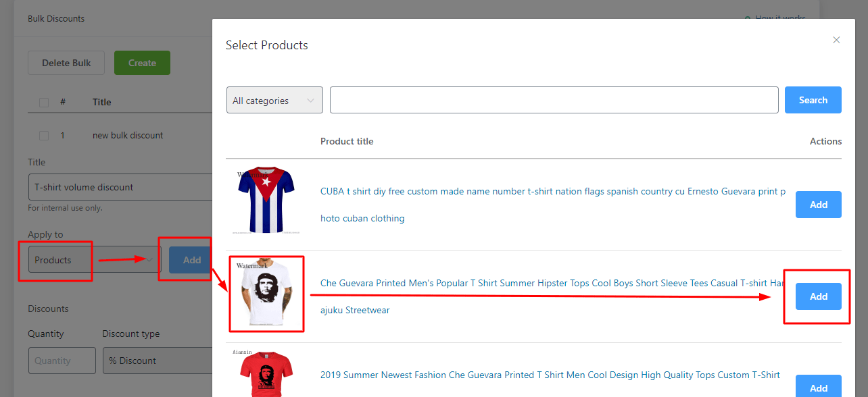Image resolution: width=868 pixels, height=397 pixels.
Task: Toggle the select-all checkbox in table header
Action: pyautogui.click(x=44, y=103)
